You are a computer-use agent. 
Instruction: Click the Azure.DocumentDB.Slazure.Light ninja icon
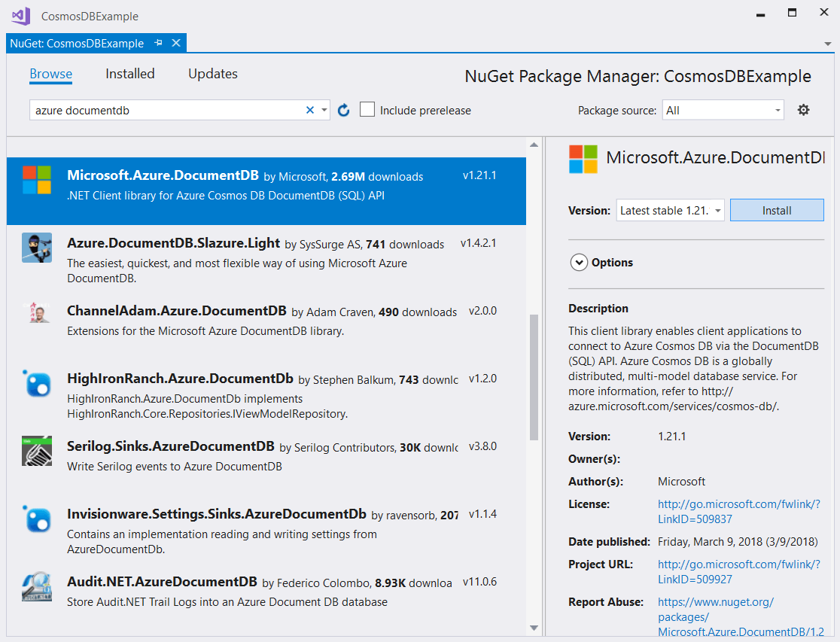coord(37,248)
